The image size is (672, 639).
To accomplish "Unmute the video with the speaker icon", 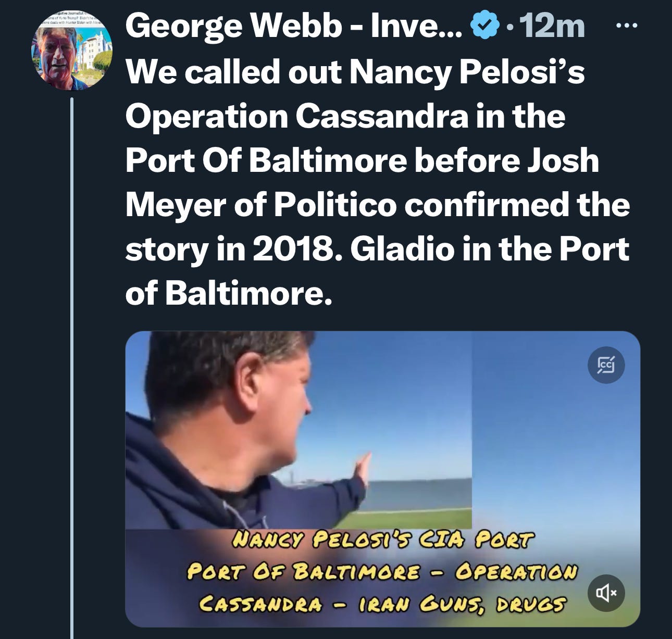I will [x=606, y=592].
